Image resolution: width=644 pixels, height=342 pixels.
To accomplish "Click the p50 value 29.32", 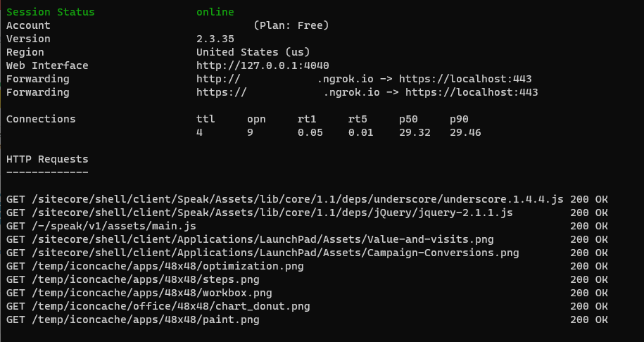I will 415,132.
